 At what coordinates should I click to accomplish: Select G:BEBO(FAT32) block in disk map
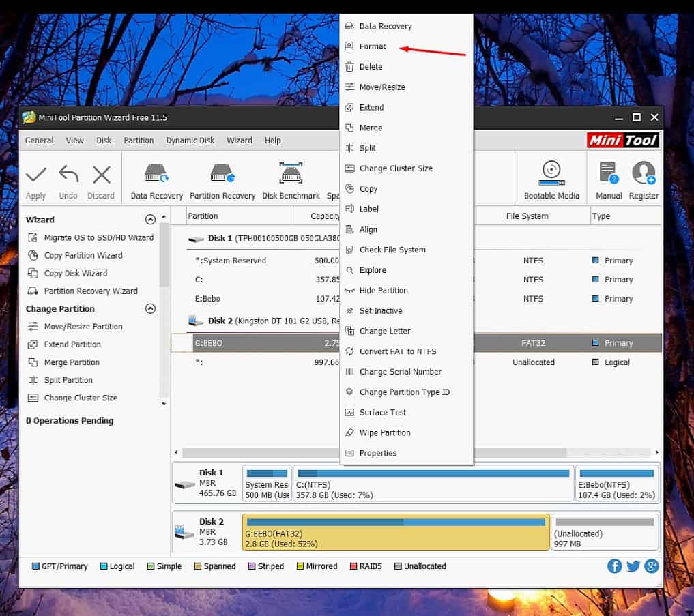click(396, 532)
